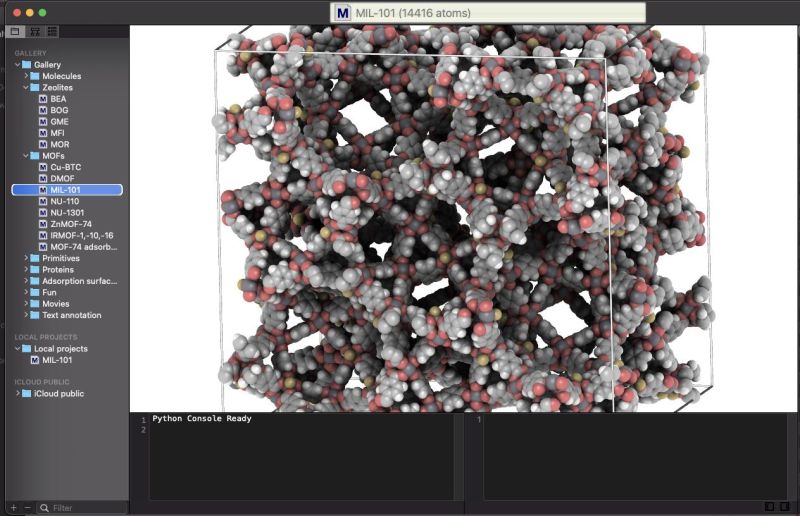
Task: Click the project icon beside BEA
Action: click(43, 99)
